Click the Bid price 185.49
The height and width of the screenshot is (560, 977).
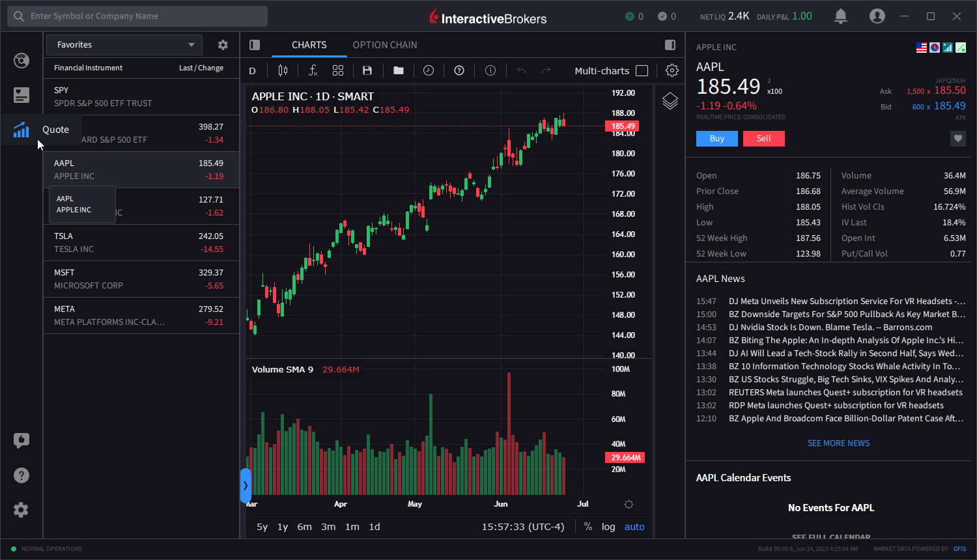(x=950, y=105)
